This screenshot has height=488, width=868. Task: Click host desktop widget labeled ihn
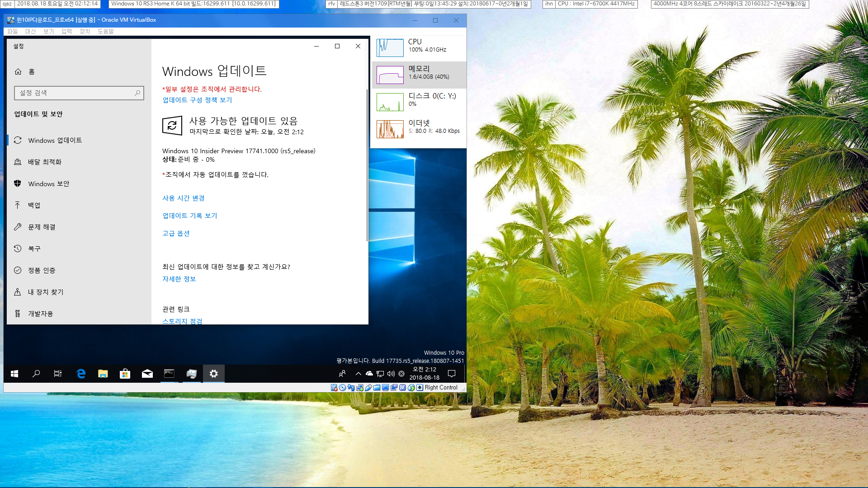(549, 4)
